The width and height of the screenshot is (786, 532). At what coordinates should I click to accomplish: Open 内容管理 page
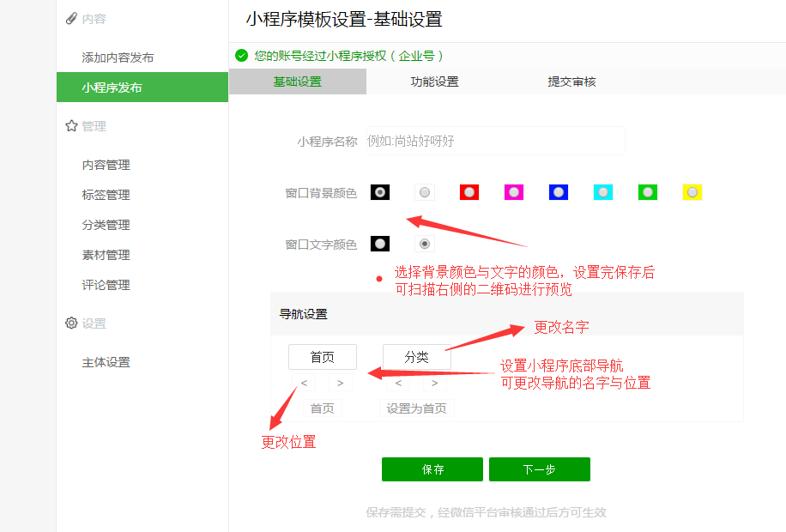pos(106,165)
